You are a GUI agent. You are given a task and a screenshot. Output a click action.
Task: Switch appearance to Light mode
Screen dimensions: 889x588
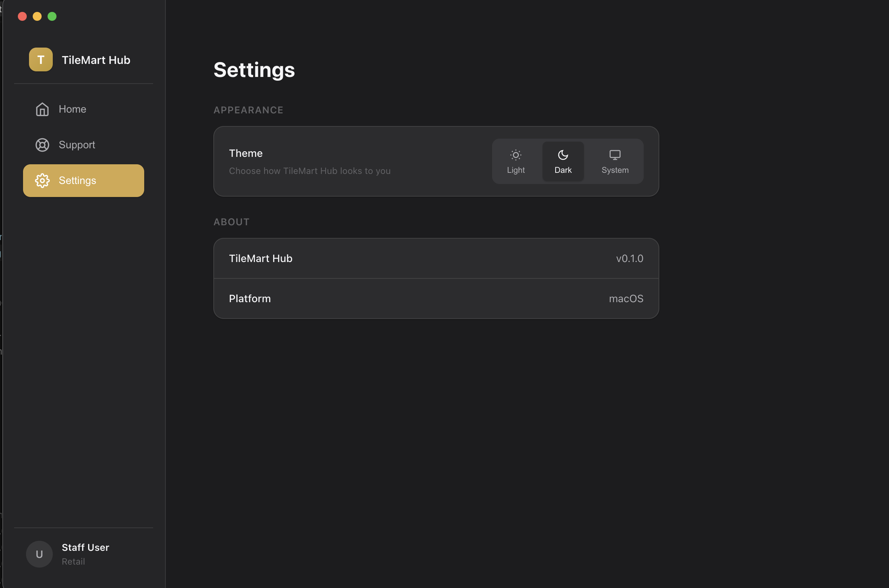tap(516, 161)
